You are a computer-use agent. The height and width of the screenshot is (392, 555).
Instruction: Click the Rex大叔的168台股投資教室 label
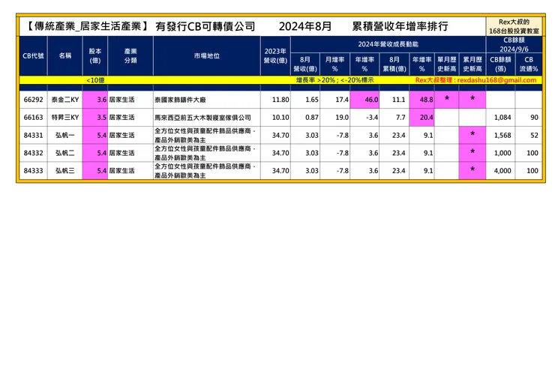[x=514, y=26]
